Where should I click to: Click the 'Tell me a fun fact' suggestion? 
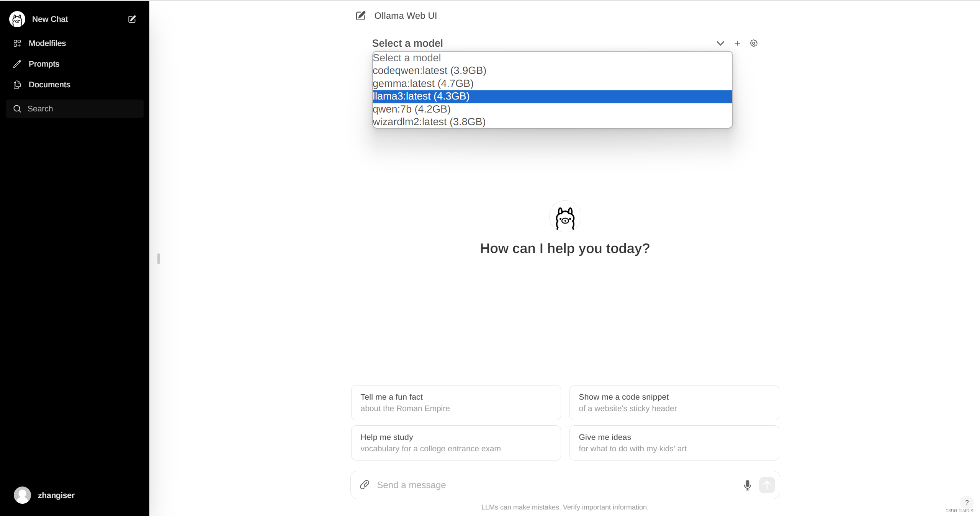click(x=456, y=403)
